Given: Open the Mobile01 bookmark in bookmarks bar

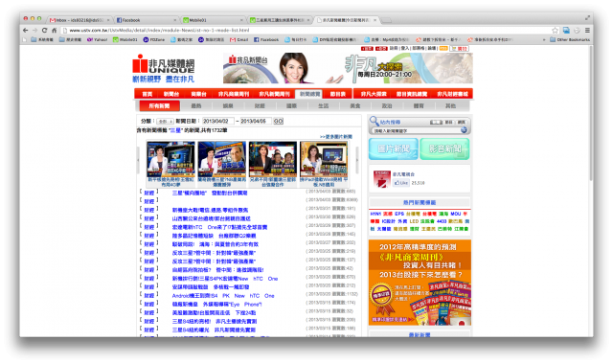Looking at the screenshot, I should tap(125, 39).
